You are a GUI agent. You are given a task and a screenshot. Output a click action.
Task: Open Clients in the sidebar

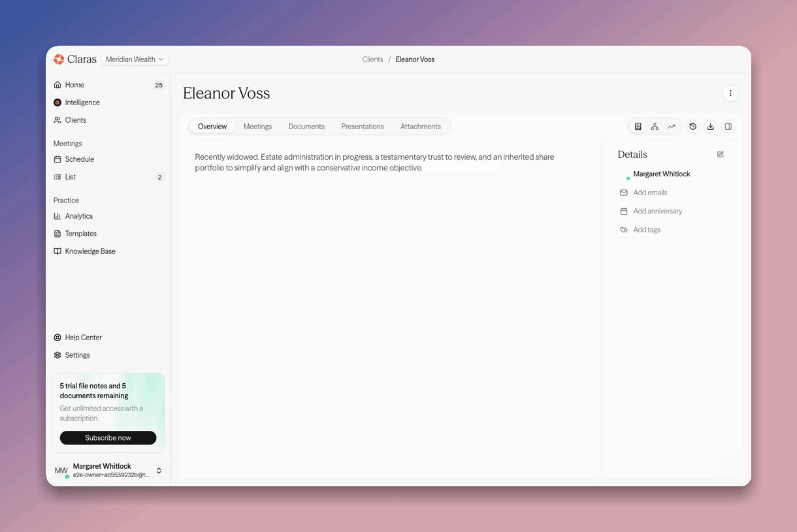(x=108, y=120)
